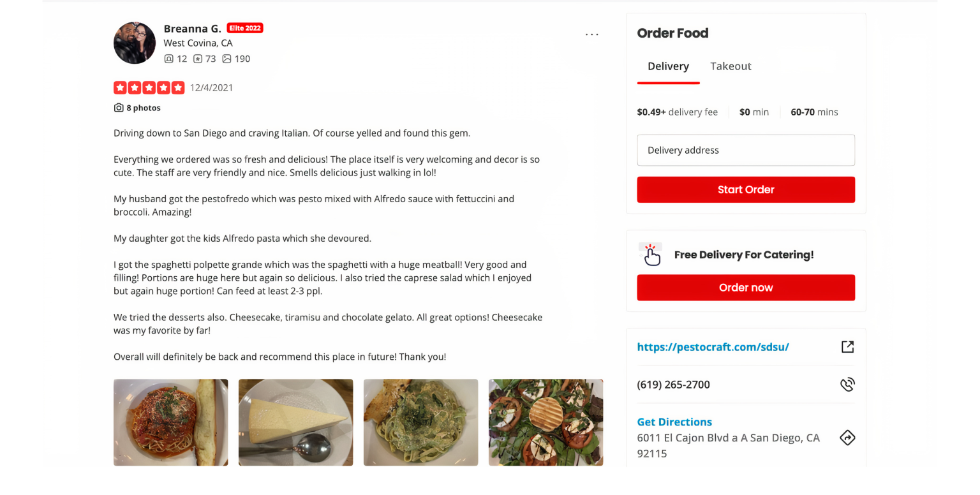The image size is (980, 495).
Task: Click the phone call icon
Action: tap(847, 385)
